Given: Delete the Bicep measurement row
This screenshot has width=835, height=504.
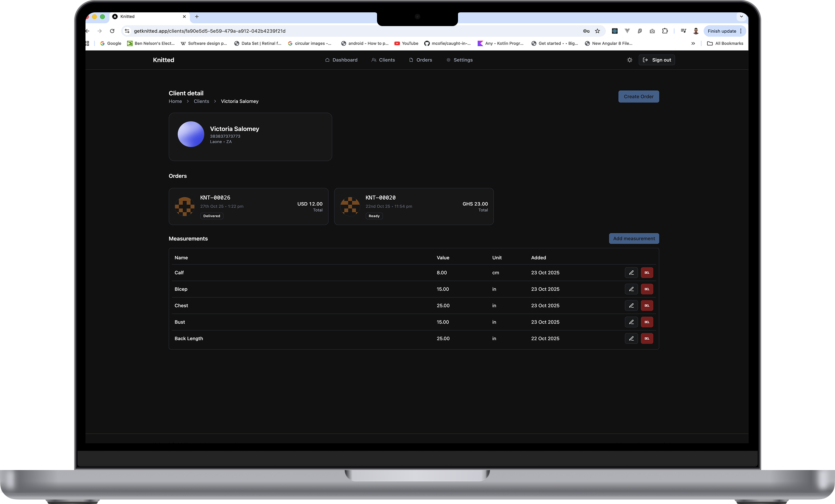Looking at the screenshot, I should (x=647, y=289).
